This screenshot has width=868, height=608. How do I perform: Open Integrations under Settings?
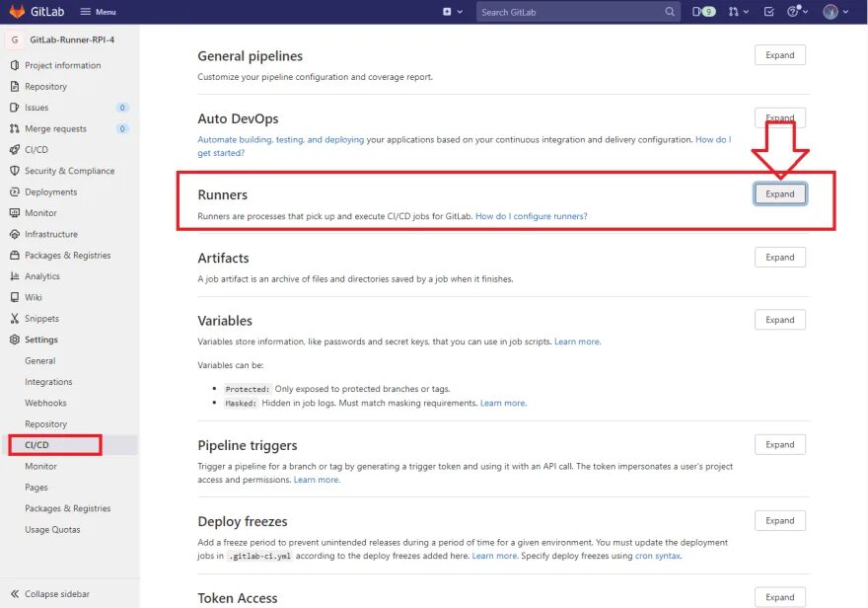(48, 382)
